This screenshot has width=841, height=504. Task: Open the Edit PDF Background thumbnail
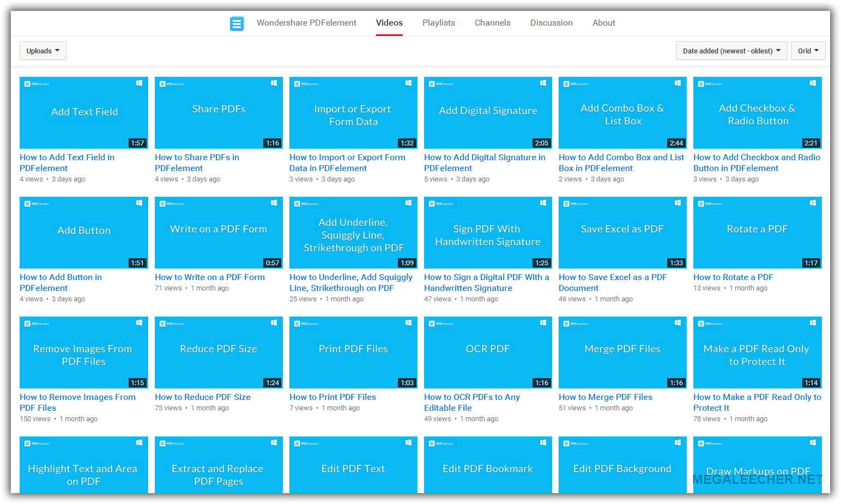622,465
